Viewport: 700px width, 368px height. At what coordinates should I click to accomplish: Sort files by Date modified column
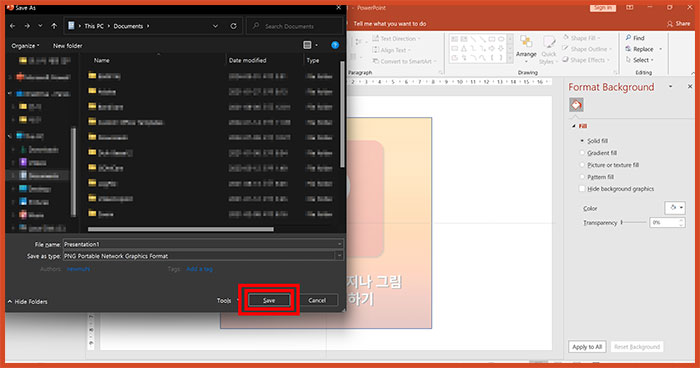247,60
